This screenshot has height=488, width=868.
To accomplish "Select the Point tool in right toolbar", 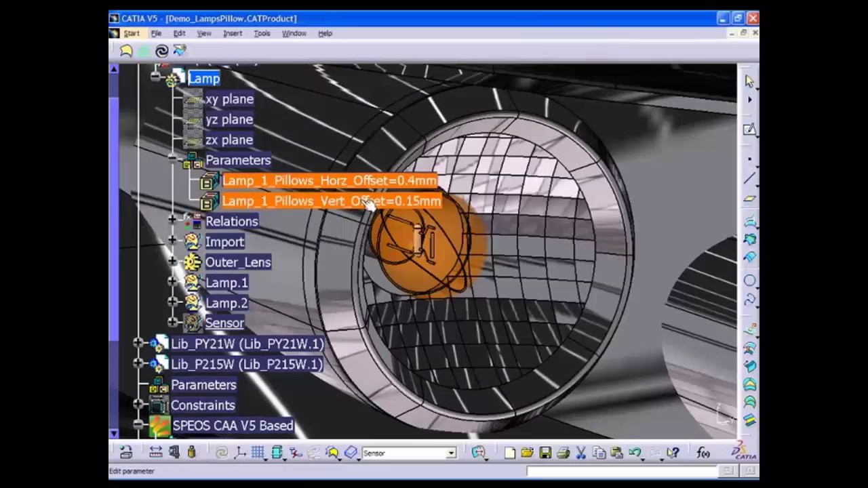I will (x=749, y=160).
